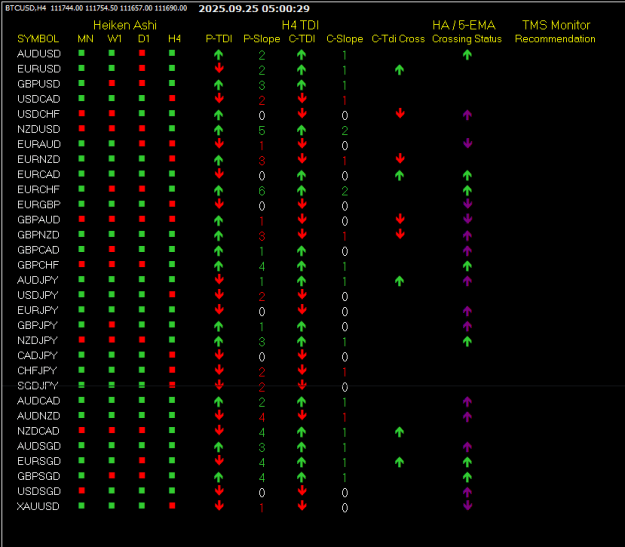Click the green C-Tdi Cross arrow for EURCAD
This screenshot has height=547, width=625.
tap(399, 175)
